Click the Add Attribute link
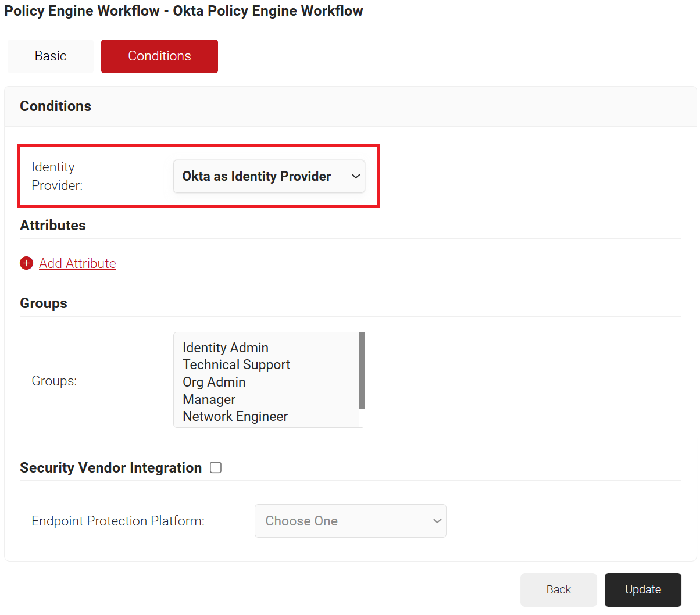700x615 pixels. pyautogui.click(x=77, y=263)
